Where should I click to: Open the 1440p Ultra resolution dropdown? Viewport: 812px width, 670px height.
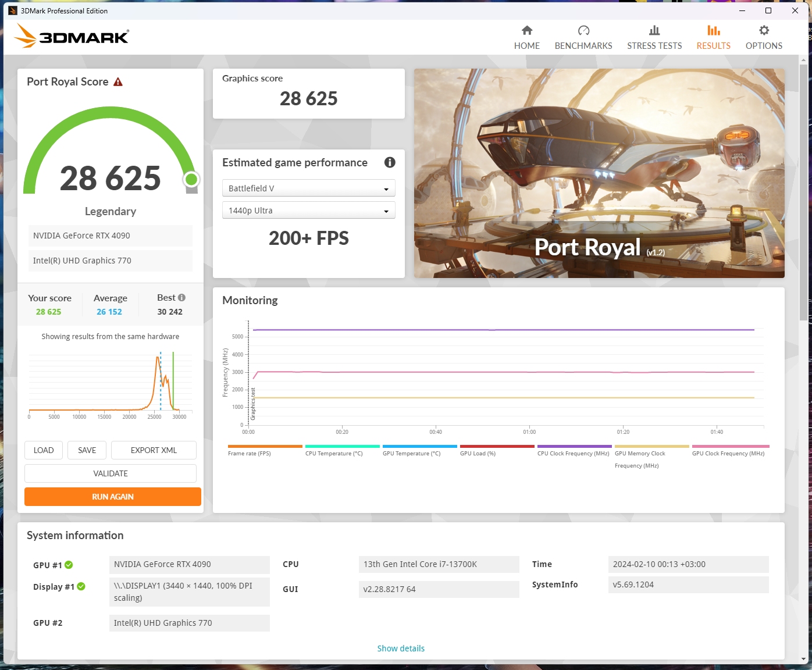pos(309,211)
